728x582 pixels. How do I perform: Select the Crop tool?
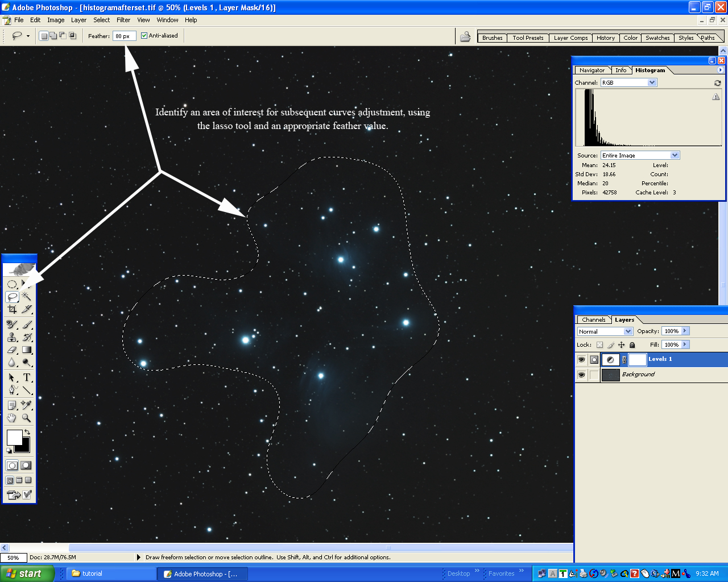12,310
